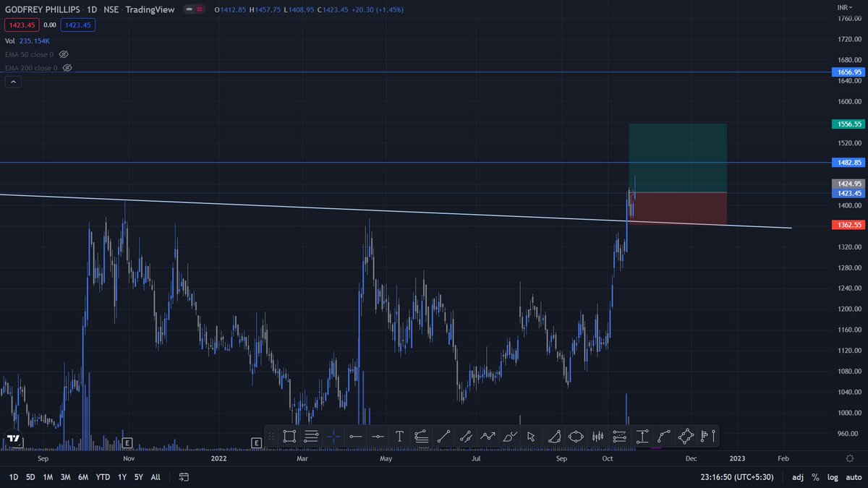Image resolution: width=868 pixels, height=488 pixels.
Task: Click the Vol 235.154K indicator label
Action: (27, 41)
